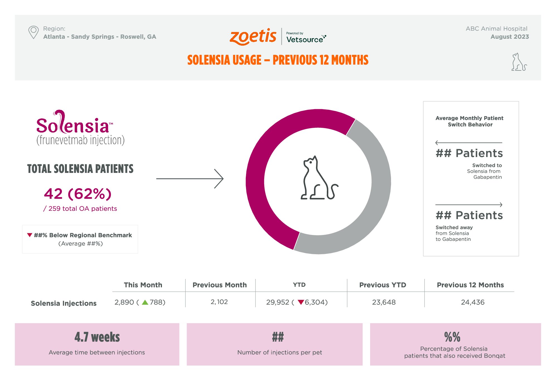Screen dimensions: 556x392
Task: Click the right arrow above Switched away patients
Action: coord(469,205)
